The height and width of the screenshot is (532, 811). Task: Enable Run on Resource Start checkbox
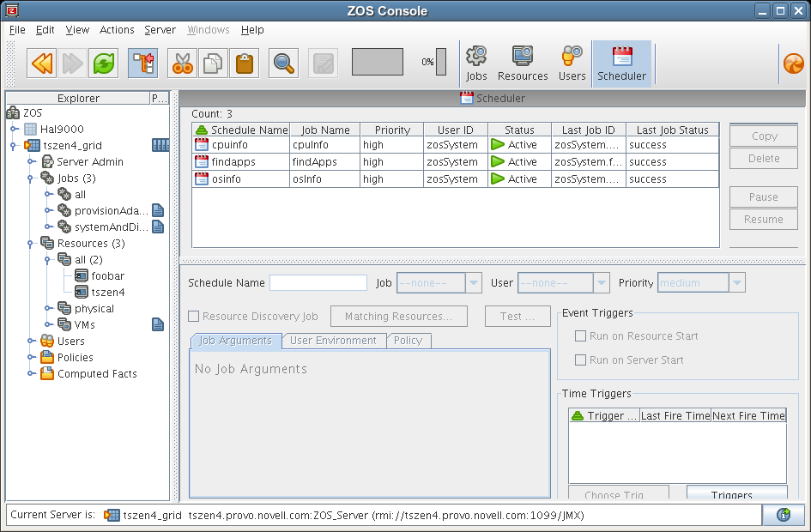(581, 336)
